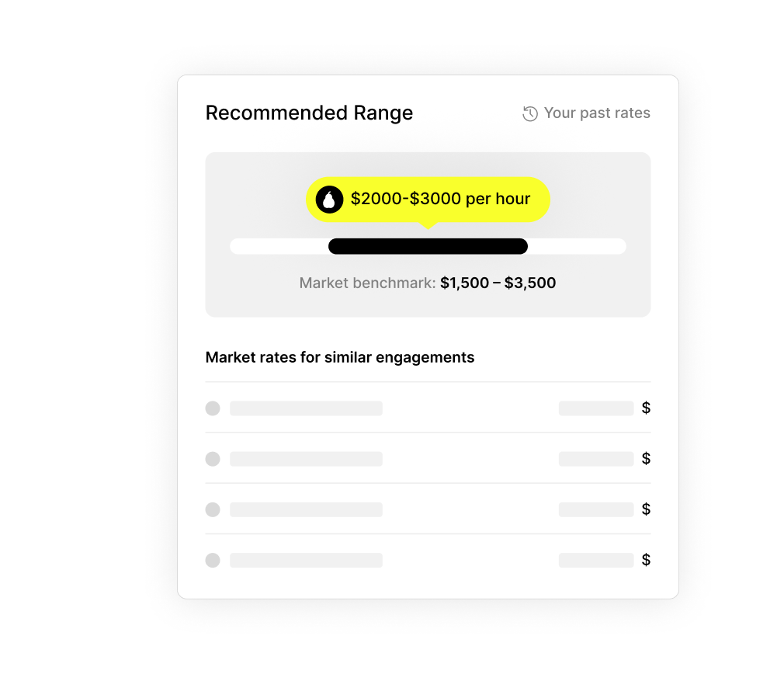Select the first similar engagement row
This screenshot has height=674, width=784.
click(428, 408)
